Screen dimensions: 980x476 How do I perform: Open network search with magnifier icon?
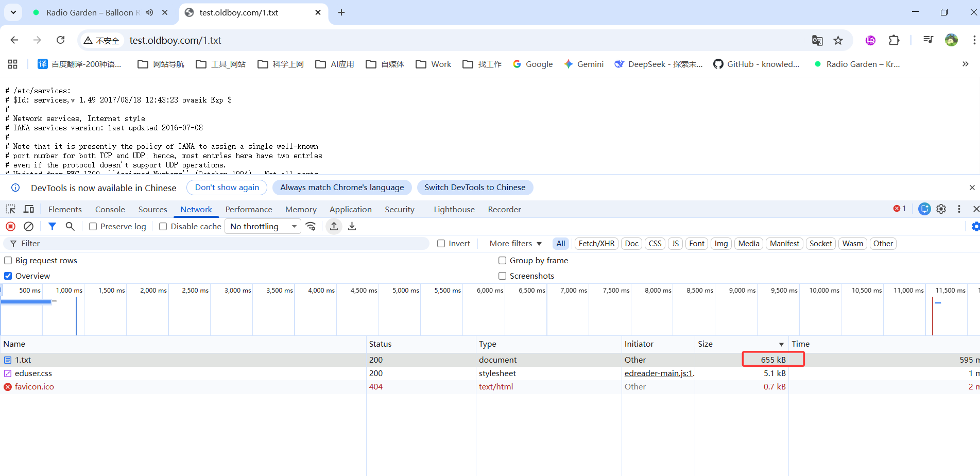pos(70,226)
